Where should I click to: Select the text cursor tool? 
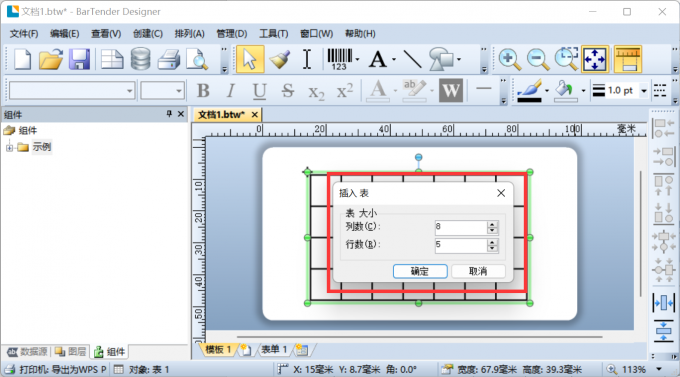point(307,59)
